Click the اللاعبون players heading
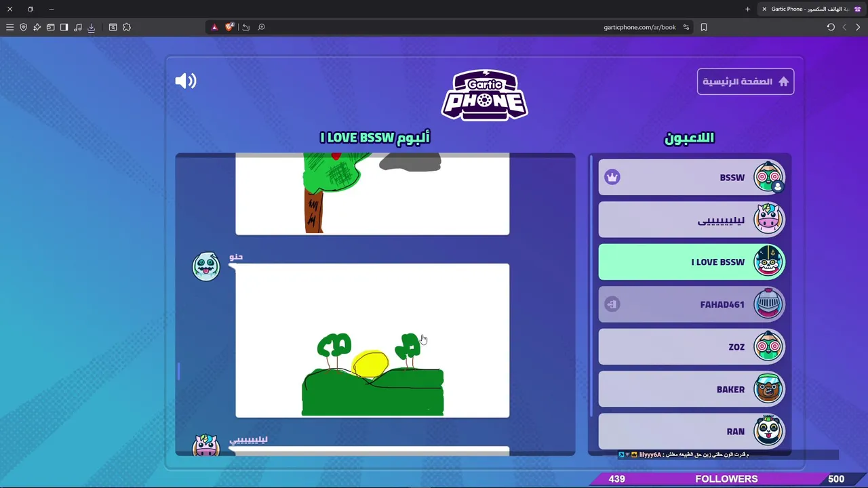 pyautogui.click(x=689, y=138)
